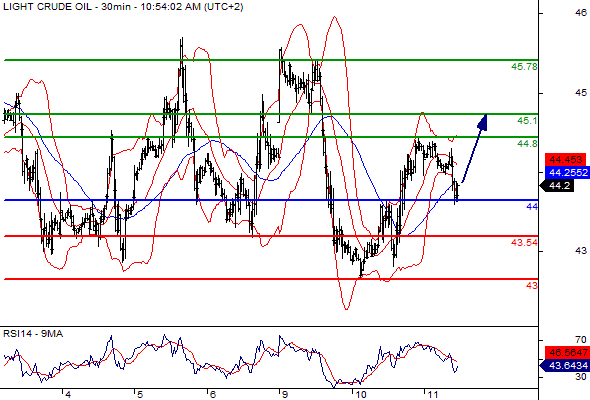Screen dimensions: 590x400
Task: Click the dark blue forecast arrow head
Action: [483, 123]
